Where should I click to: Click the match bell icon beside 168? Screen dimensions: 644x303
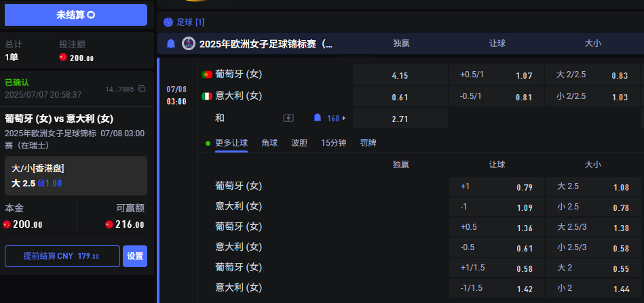point(317,118)
